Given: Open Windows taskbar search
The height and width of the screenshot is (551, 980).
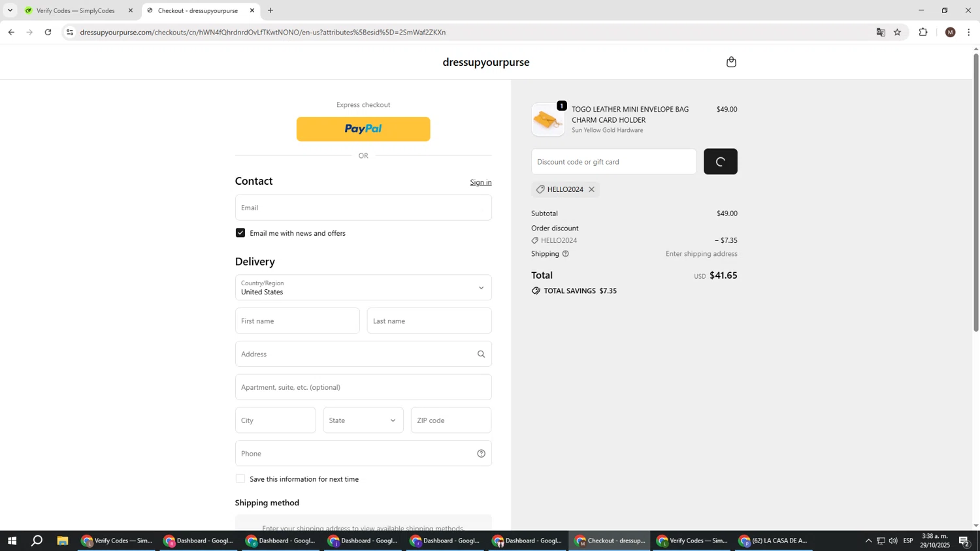Looking at the screenshot, I should click(x=37, y=541).
